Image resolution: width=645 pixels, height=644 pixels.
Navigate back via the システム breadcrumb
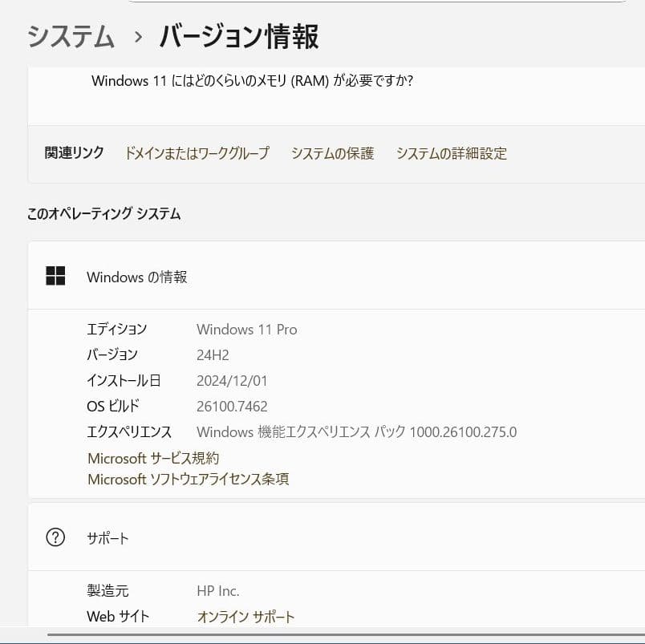[70, 36]
